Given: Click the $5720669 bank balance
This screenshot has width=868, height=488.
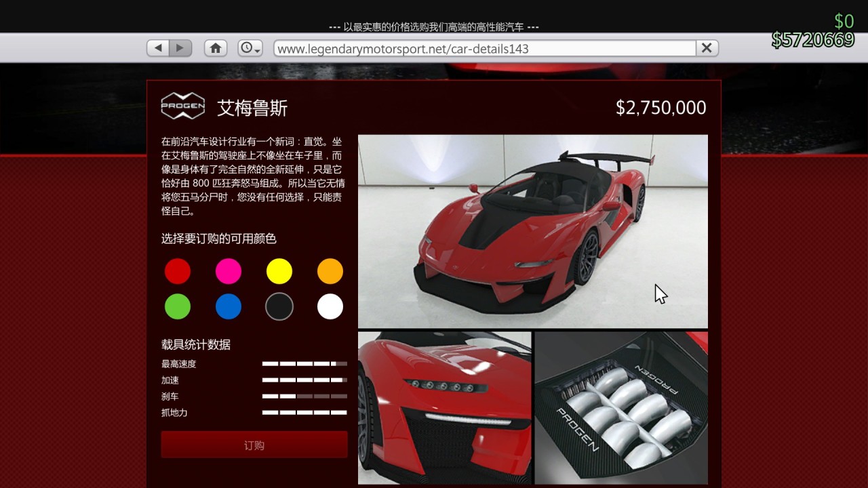Looking at the screenshot, I should coord(813,40).
